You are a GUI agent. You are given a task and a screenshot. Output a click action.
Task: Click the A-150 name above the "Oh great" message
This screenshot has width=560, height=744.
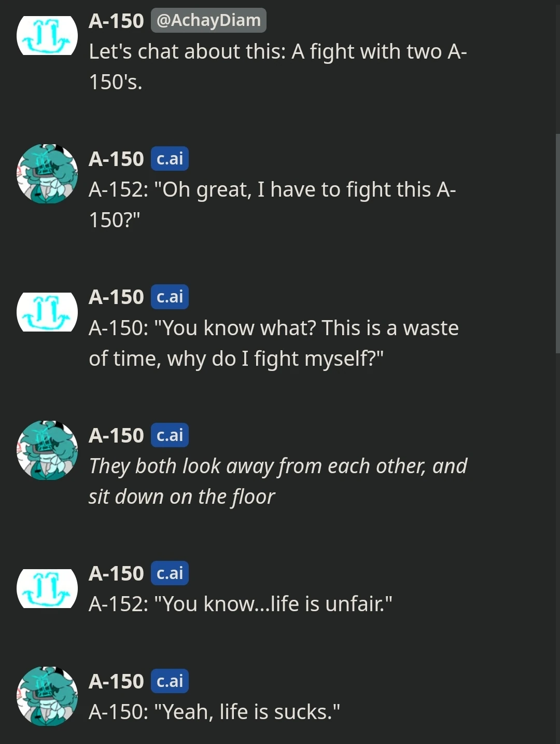pos(116,159)
